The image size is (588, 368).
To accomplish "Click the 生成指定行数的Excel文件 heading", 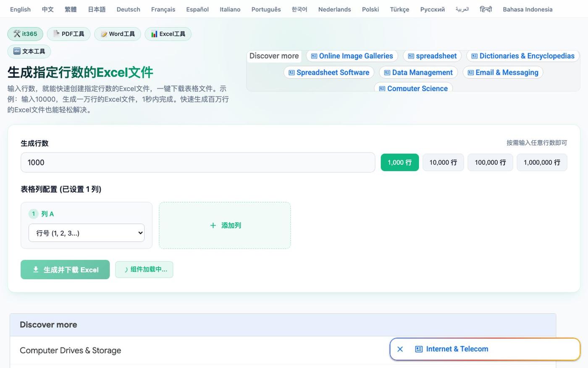I will (x=80, y=72).
